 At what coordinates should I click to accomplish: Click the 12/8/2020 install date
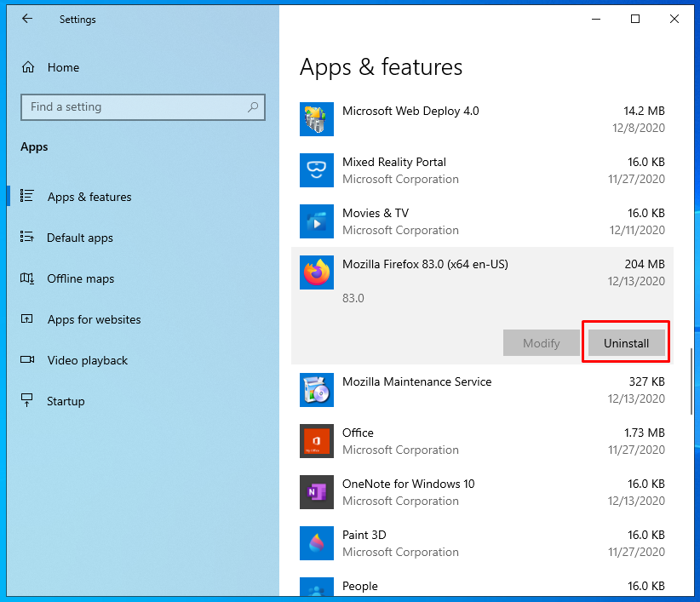[639, 128]
